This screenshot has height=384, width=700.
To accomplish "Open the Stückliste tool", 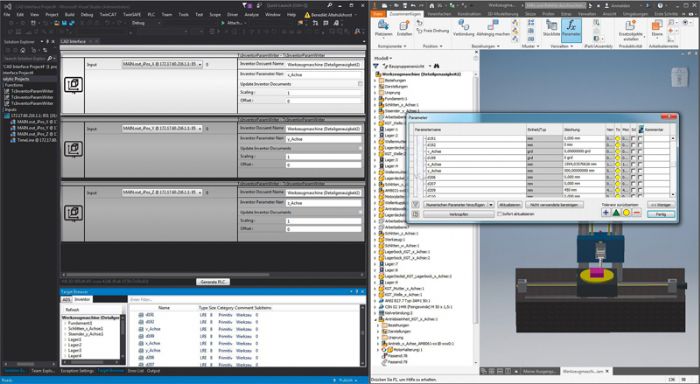I will pos(551,29).
